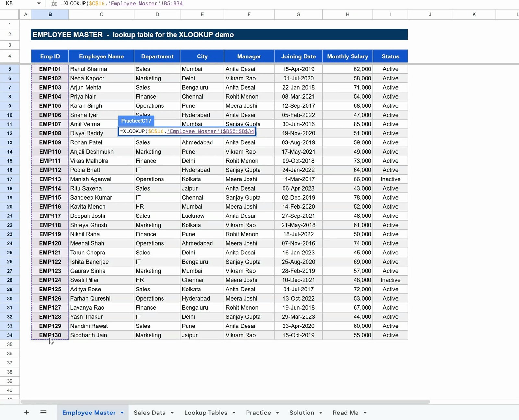Image resolution: width=519 pixels, height=420 pixels.
Task: Select column H header
Action: (x=347, y=14)
